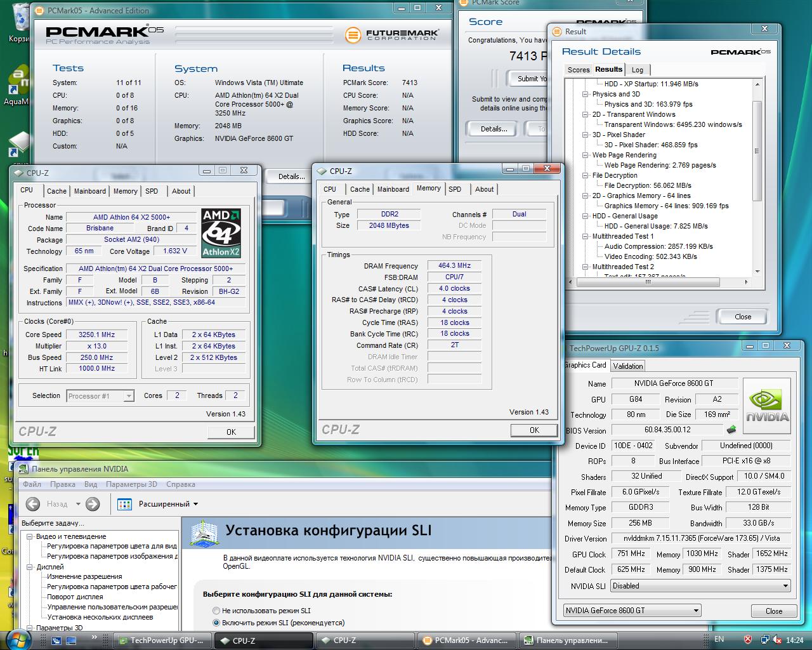
Task: Click Close in Result Details window
Action: click(743, 316)
